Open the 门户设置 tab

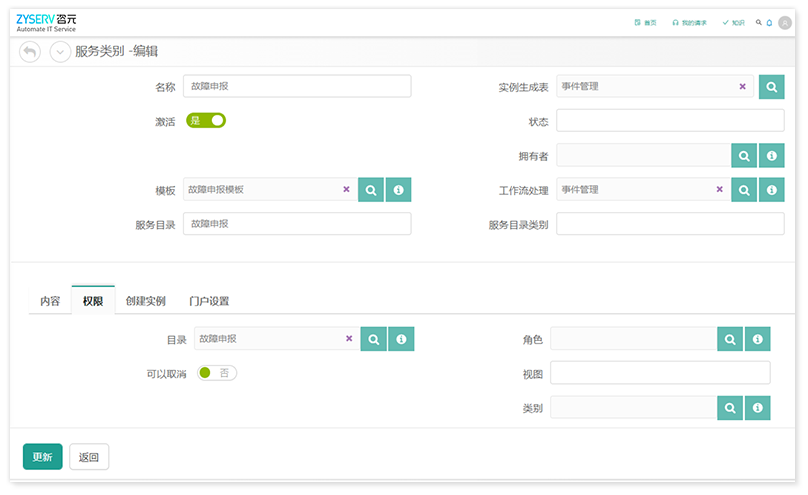209,301
